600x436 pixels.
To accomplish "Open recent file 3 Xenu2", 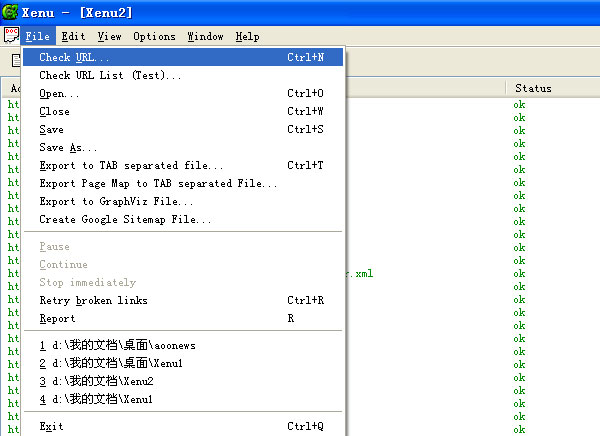I will 183,381.
